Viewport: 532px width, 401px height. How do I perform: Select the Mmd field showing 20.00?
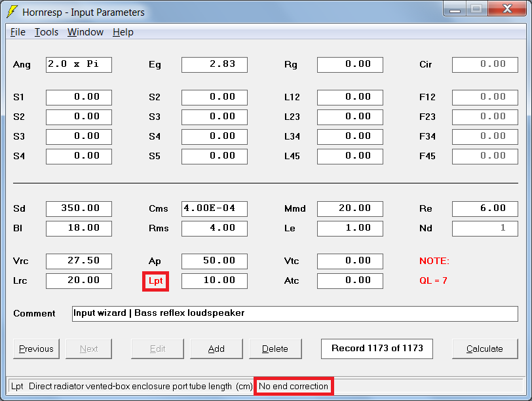350,209
